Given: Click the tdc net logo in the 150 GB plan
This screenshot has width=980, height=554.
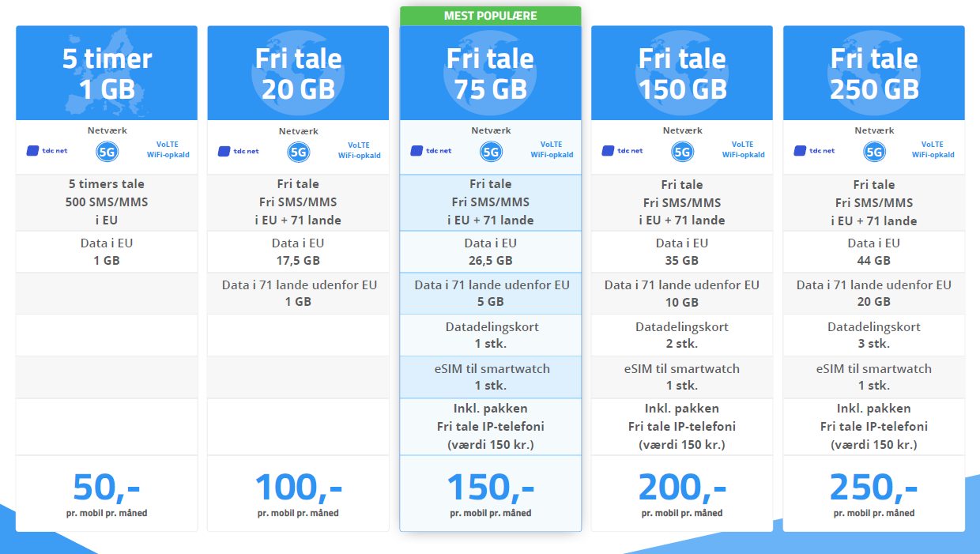Looking at the screenshot, I should point(622,151).
